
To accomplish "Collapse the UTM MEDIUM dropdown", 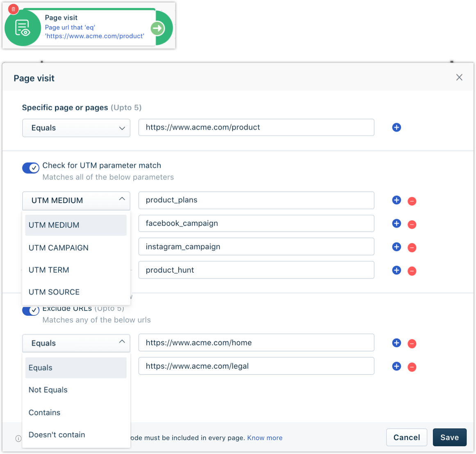I will 76,201.
